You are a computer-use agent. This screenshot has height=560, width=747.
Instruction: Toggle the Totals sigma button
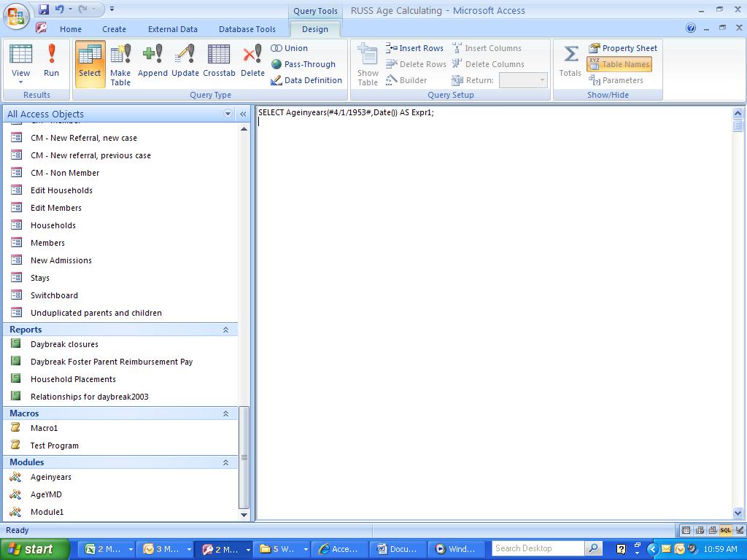click(570, 60)
